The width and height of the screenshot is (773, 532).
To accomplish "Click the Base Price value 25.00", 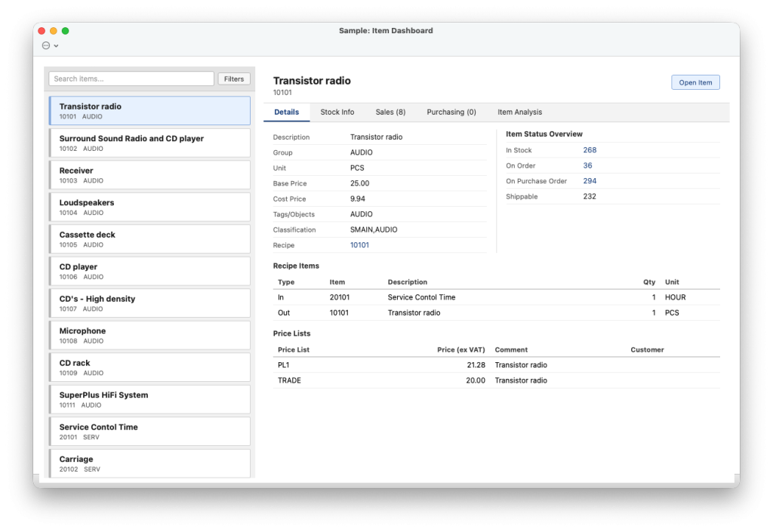I will click(359, 183).
